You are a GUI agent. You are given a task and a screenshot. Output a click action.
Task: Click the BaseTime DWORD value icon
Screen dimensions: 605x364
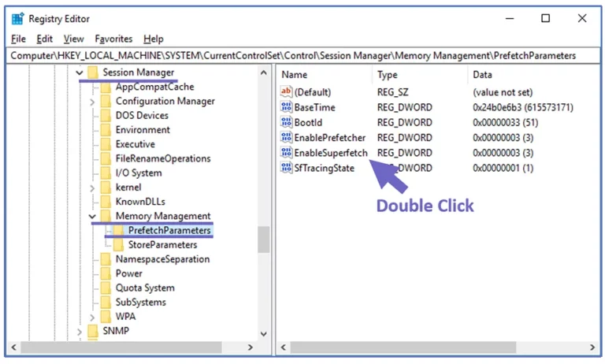(x=286, y=107)
